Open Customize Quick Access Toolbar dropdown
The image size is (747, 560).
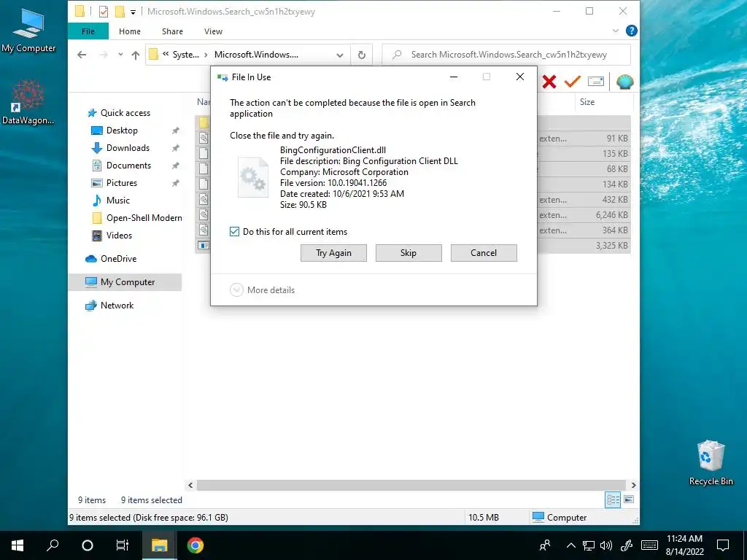point(133,12)
